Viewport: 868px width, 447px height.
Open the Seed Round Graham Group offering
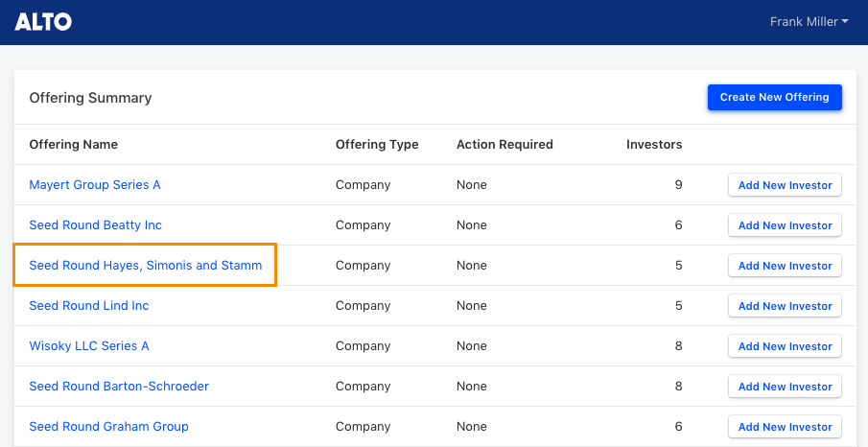pyautogui.click(x=109, y=427)
